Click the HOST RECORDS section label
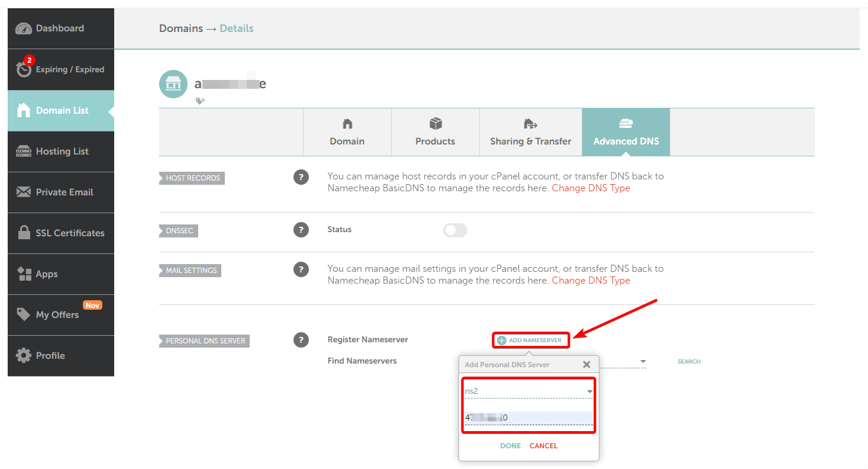The image size is (868, 469). coord(192,178)
